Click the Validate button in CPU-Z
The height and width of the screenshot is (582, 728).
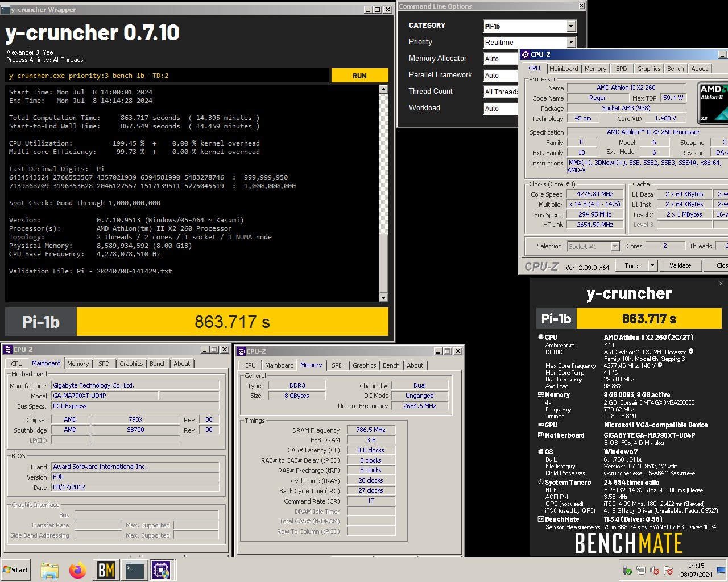tap(680, 265)
